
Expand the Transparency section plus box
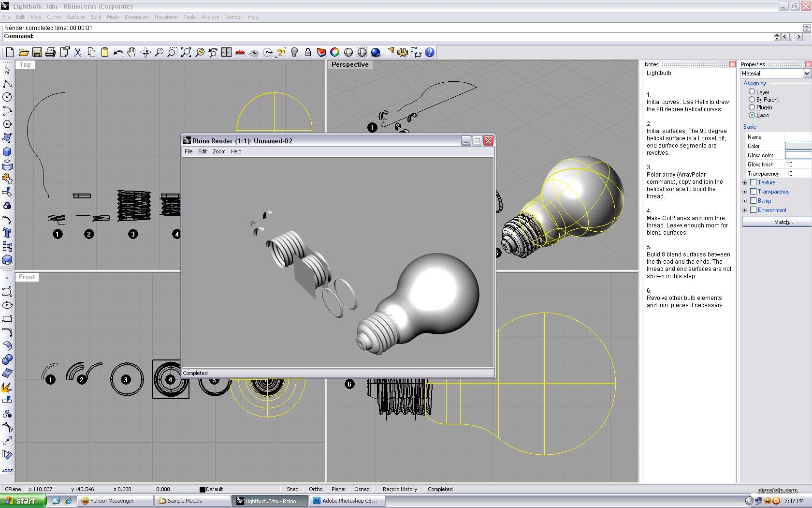745,192
